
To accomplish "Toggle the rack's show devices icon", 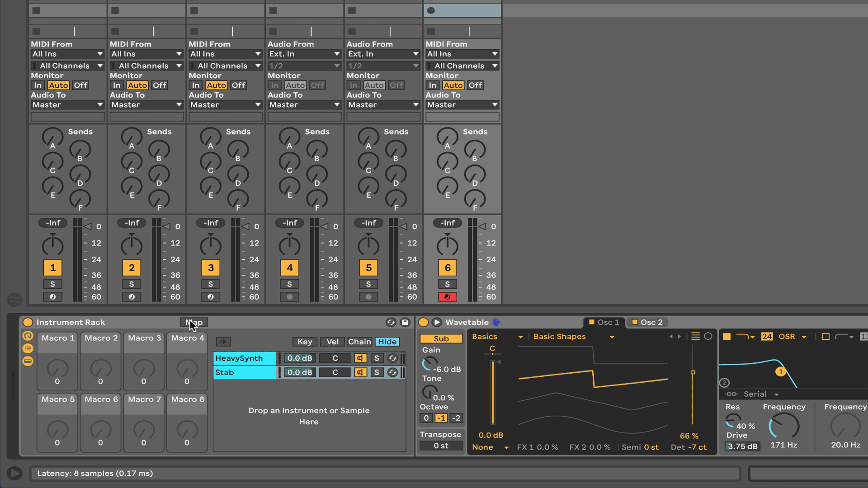I will (x=28, y=361).
